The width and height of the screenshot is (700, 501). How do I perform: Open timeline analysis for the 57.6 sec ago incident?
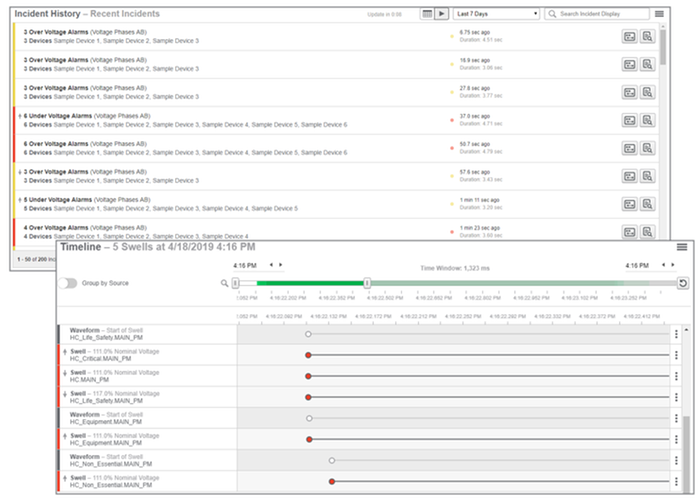629,176
